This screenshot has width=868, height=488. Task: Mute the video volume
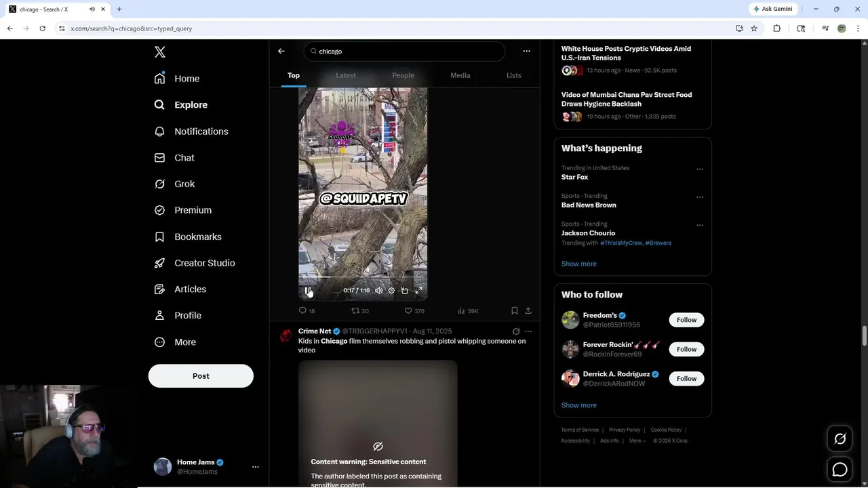point(379,291)
